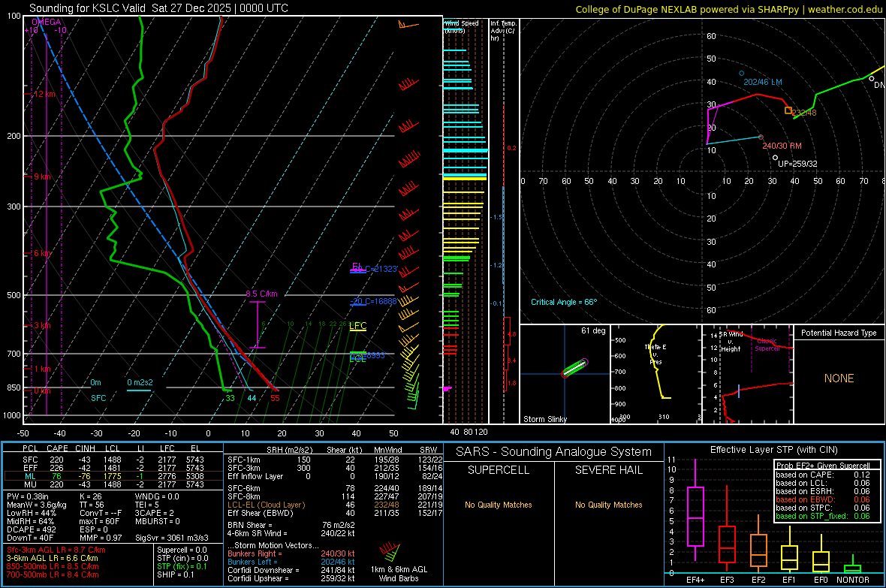Select the Wind Speed (knots) panel header

tap(462, 26)
